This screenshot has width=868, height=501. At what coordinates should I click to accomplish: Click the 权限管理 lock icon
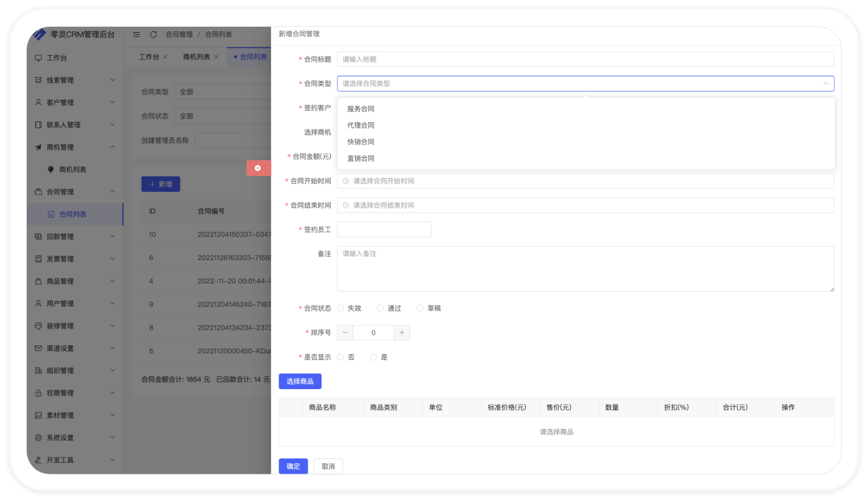[x=38, y=393]
